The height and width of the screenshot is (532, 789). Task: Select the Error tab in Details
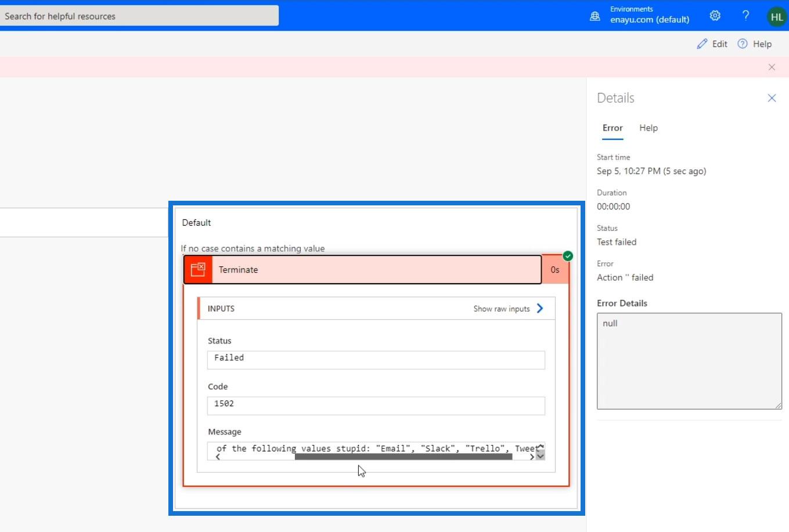(x=613, y=128)
